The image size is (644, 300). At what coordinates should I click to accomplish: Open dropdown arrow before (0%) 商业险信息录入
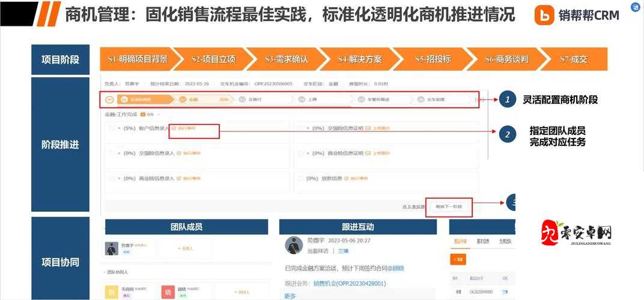pos(119,179)
